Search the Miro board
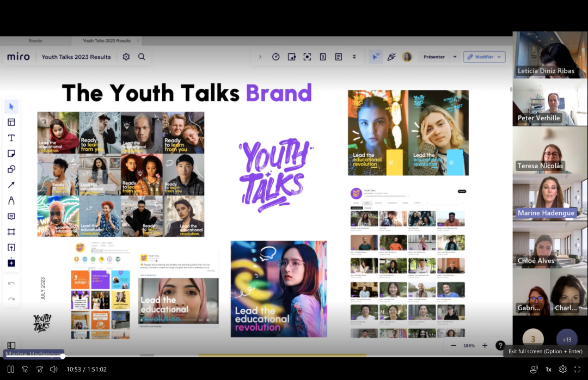Viewport: 588px width, 380px height. click(x=142, y=57)
